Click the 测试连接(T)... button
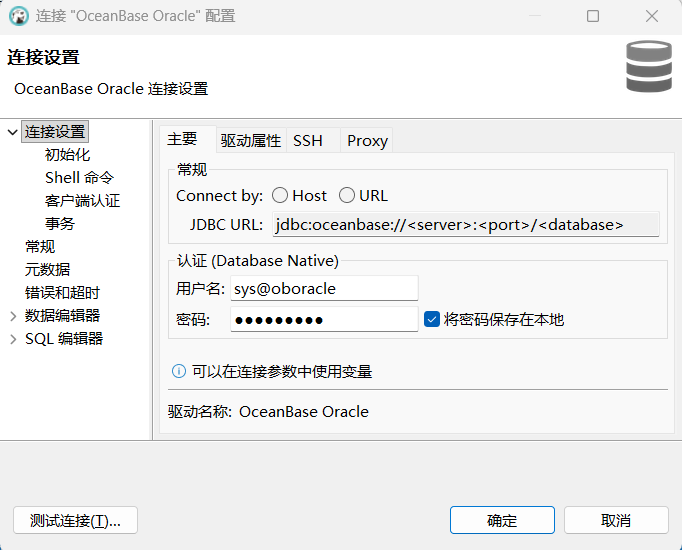 click(75, 520)
